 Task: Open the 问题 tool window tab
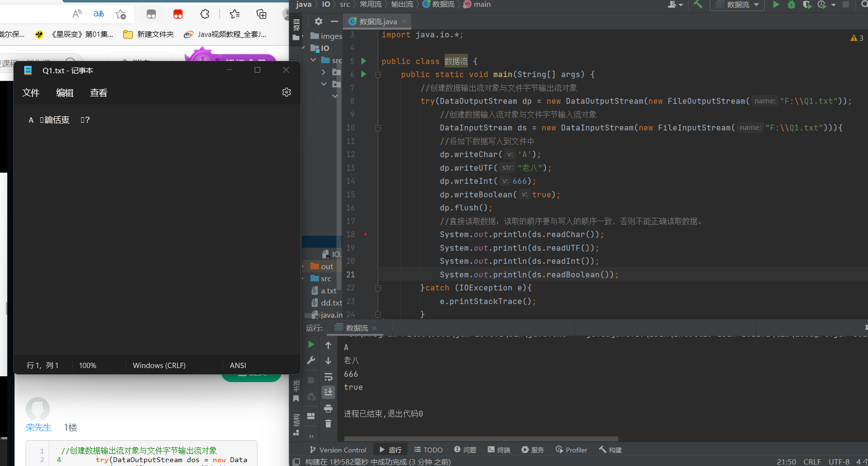[465, 450]
